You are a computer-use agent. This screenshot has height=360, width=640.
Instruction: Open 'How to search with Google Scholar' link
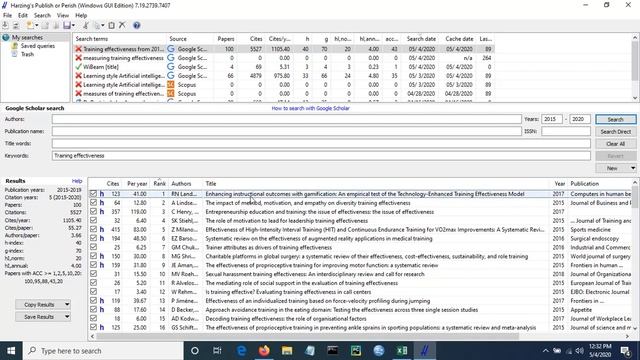point(311,108)
